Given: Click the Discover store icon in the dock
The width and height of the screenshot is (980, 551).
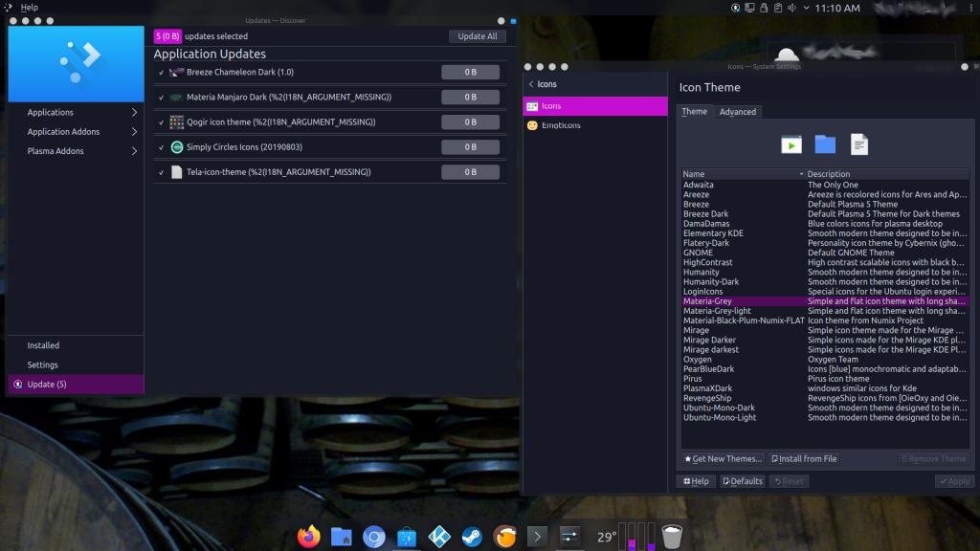Looking at the screenshot, I should pyautogui.click(x=407, y=537).
